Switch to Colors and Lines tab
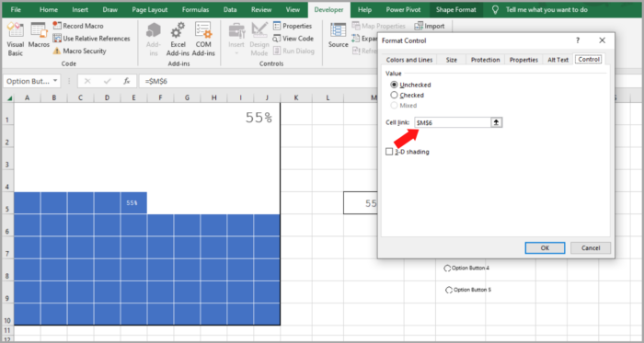The width and height of the screenshot is (644, 343). 409,60
